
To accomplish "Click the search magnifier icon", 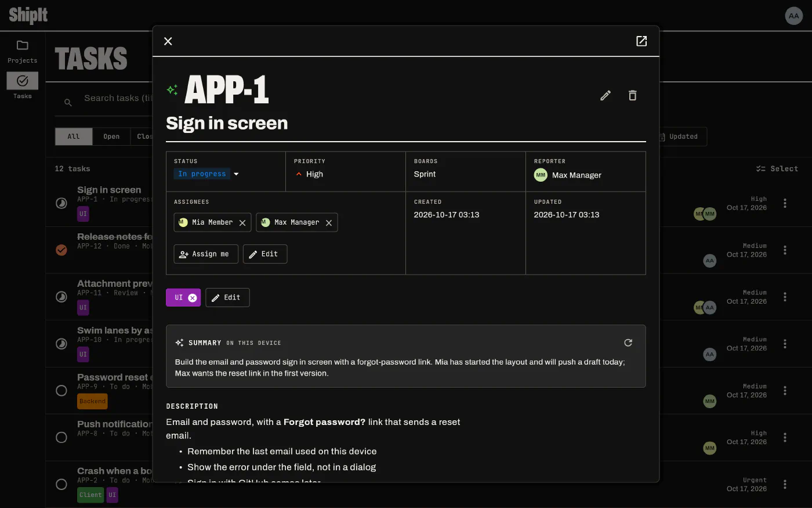I will (68, 102).
